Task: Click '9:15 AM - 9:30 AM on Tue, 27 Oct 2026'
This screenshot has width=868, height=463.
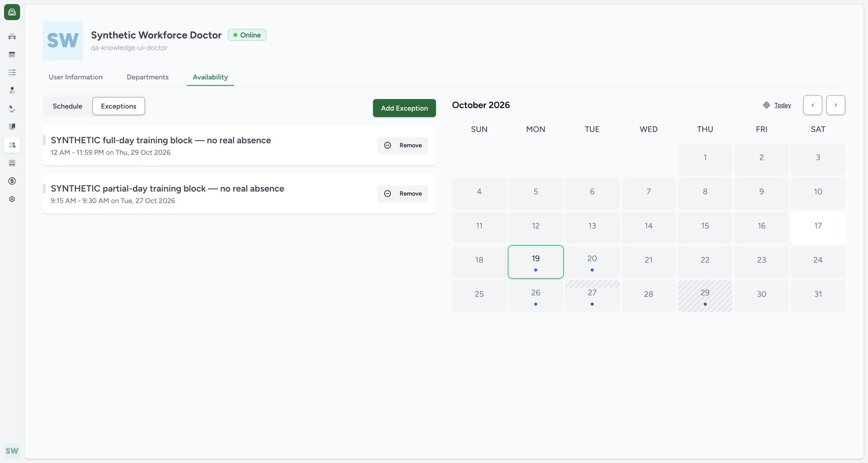Action: 113,201
